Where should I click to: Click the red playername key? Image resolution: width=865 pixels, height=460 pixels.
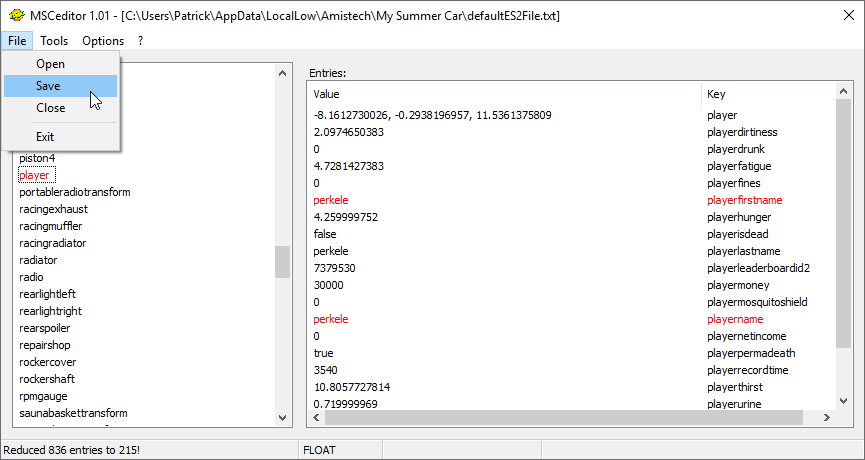click(735, 320)
